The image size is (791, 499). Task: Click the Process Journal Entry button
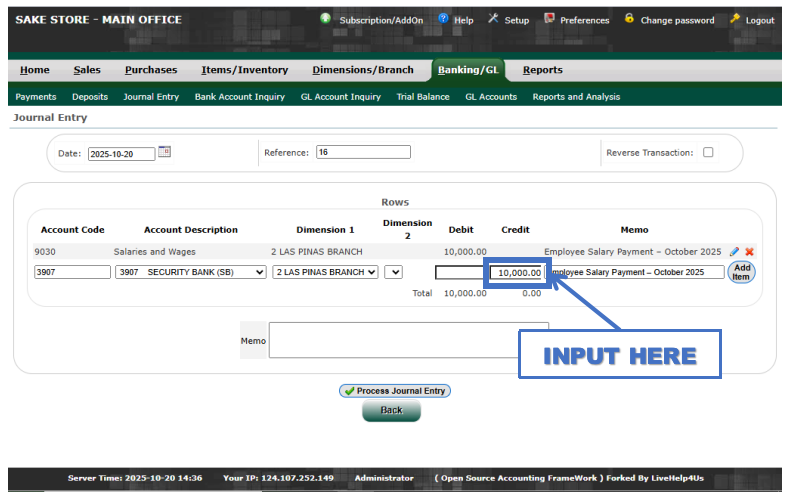[x=394, y=391]
